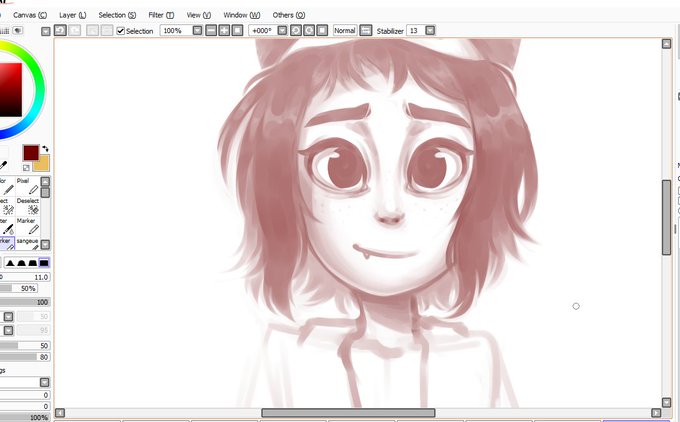Click the undo arrow icon in toolbar
The width and height of the screenshot is (680, 422).
click(x=60, y=30)
